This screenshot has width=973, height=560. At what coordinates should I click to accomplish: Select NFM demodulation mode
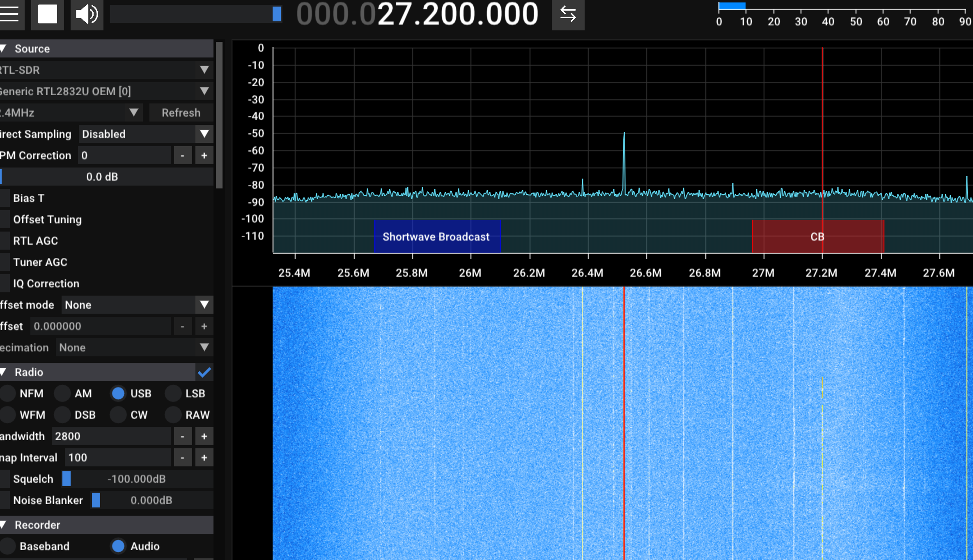[x=8, y=393]
